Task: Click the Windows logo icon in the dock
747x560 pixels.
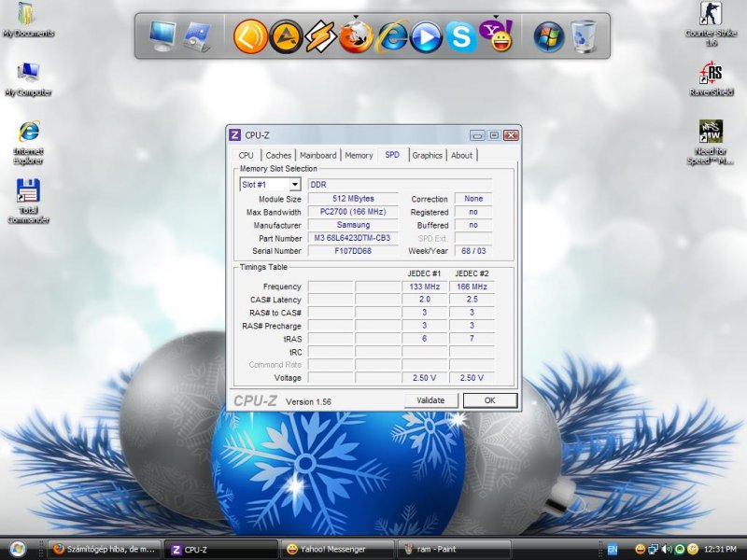Action: click(x=549, y=36)
